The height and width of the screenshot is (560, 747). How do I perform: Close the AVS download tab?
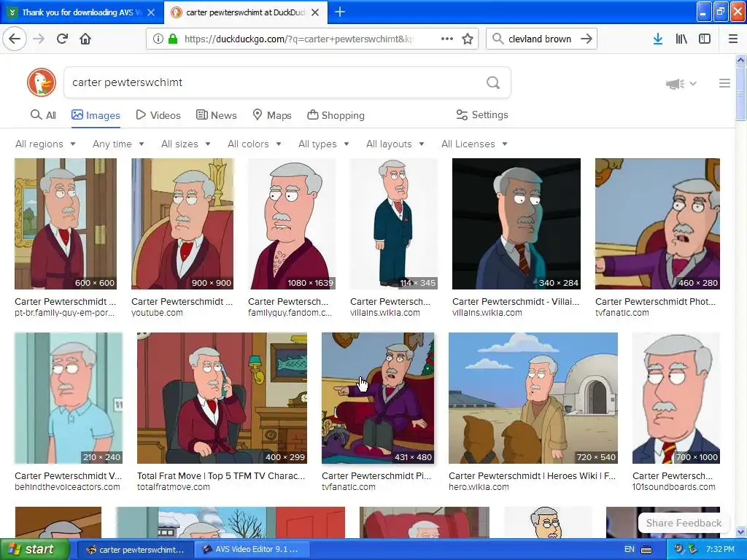(x=151, y=12)
